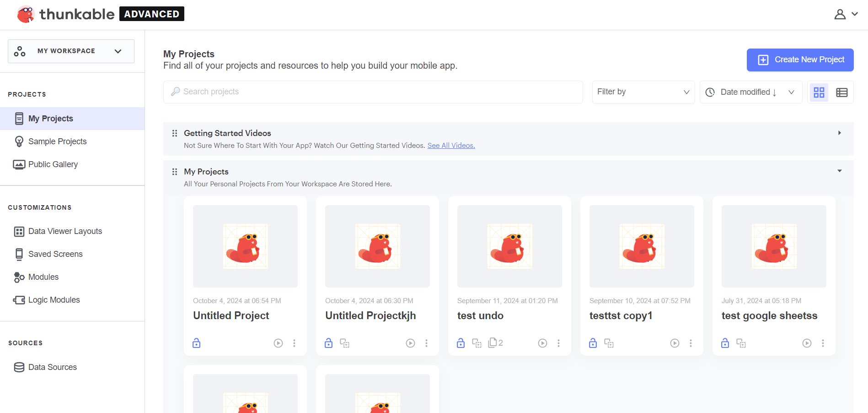Expand the Getting Started Videos section
The image size is (868, 413).
click(839, 133)
